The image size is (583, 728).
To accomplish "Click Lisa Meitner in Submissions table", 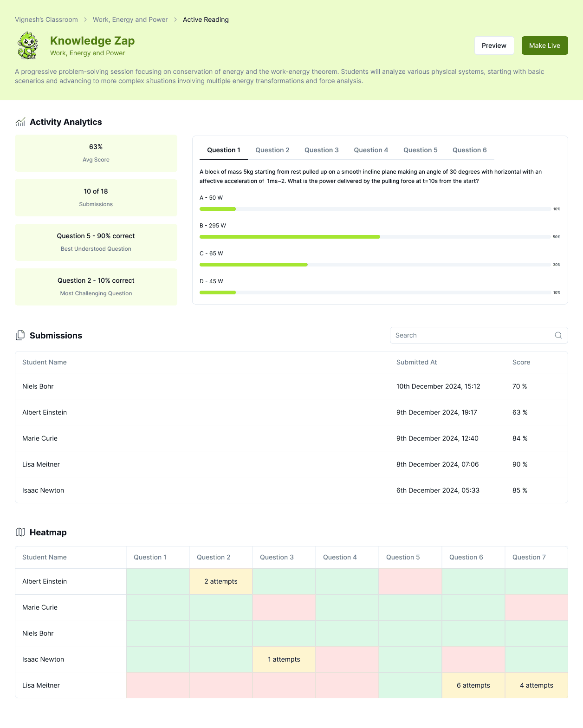I will 41,464.
